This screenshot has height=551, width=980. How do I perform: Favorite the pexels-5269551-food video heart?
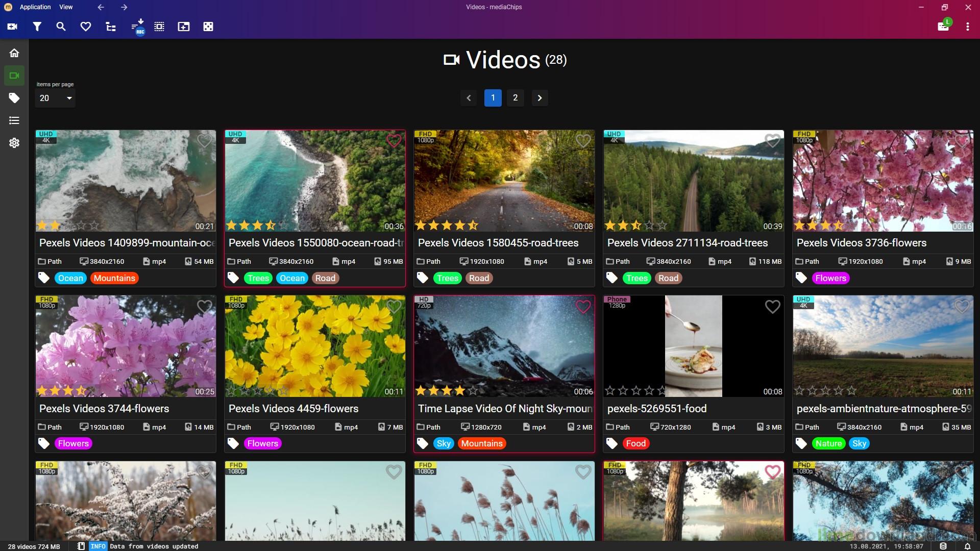(x=772, y=307)
